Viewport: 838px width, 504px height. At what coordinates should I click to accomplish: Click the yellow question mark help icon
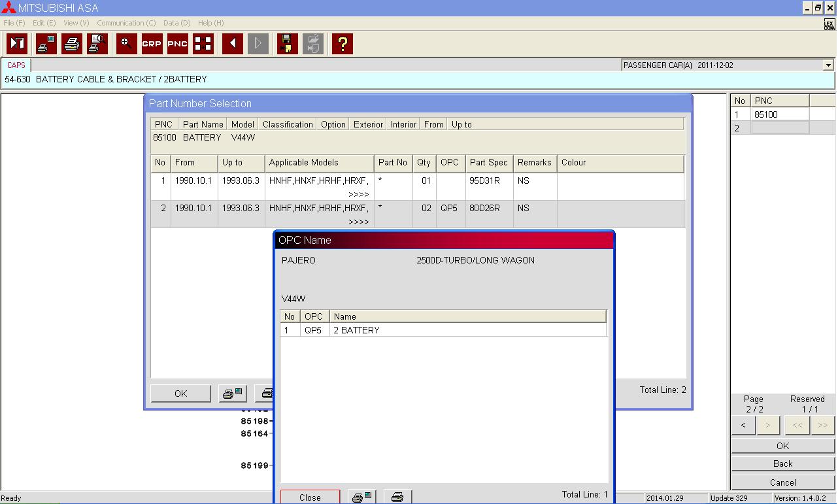pos(342,44)
